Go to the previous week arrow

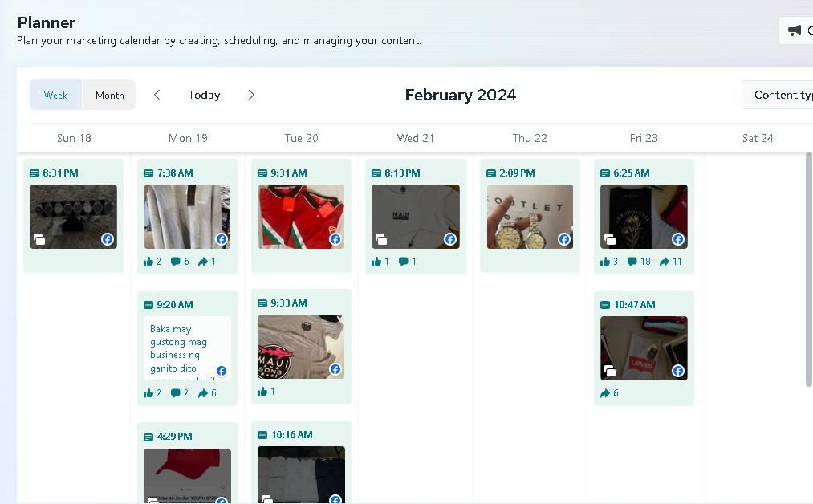click(x=157, y=95)
